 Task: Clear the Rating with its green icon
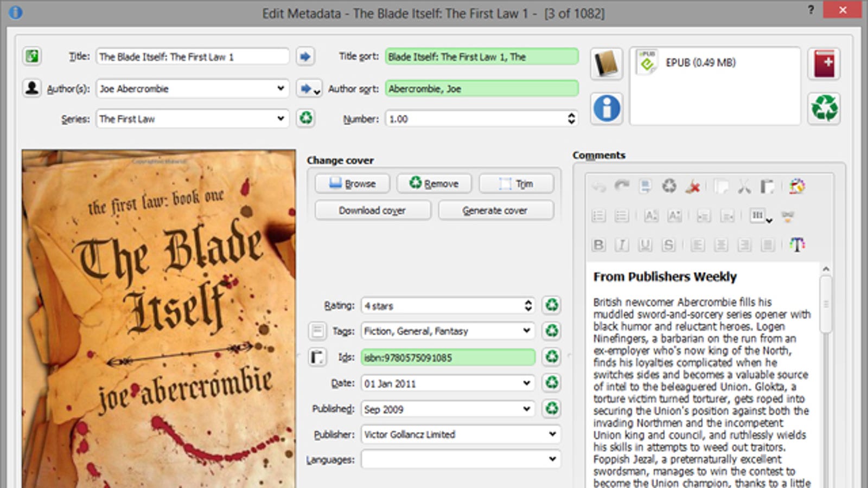tap(552, 305)
